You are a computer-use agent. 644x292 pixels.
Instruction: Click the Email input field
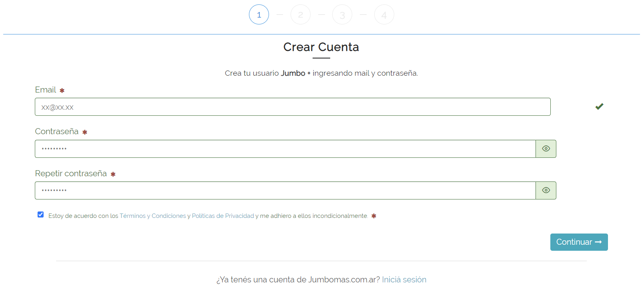coord(293,107)
